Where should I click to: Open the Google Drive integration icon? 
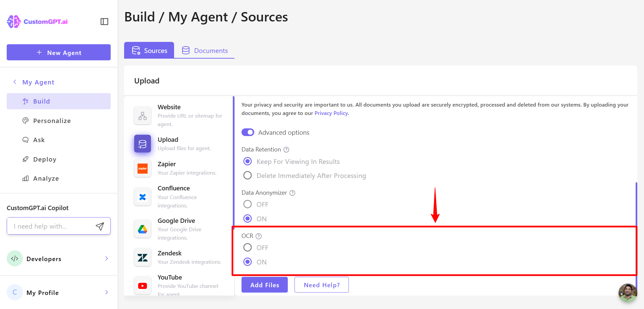coord(143,229)
